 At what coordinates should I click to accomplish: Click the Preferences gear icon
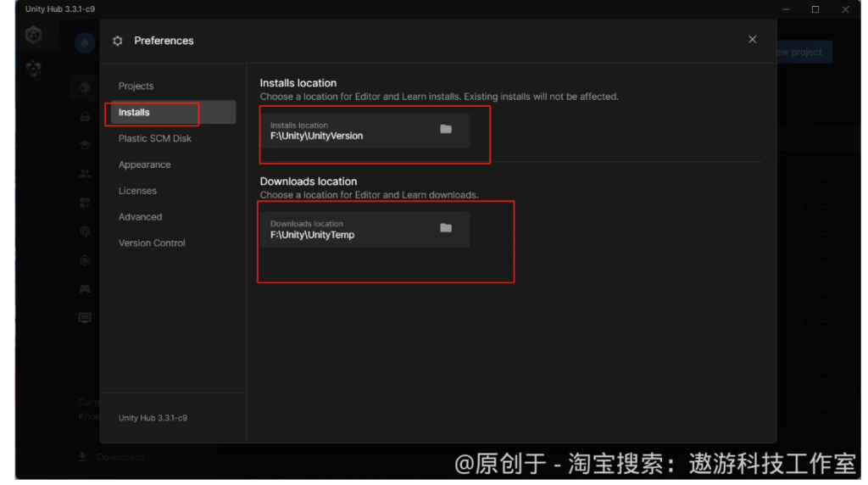click(x=117, y=41)
